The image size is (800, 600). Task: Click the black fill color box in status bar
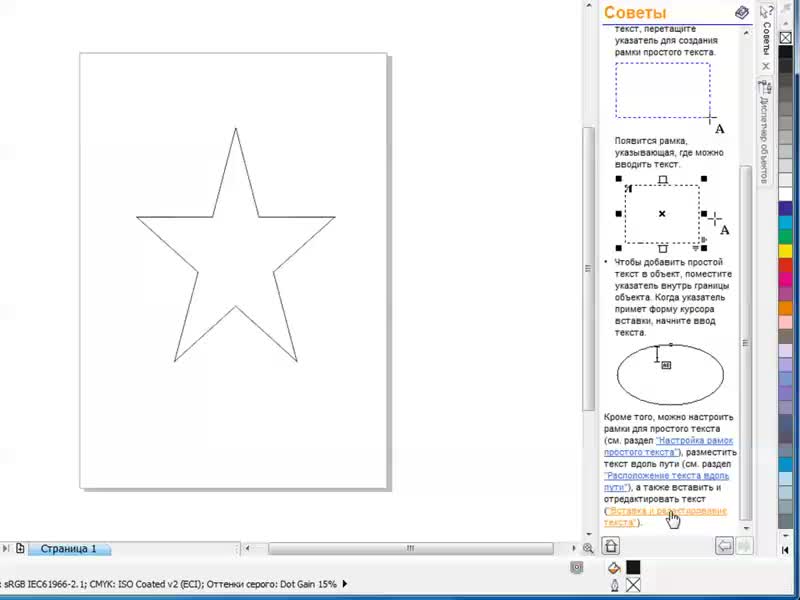click(x=633, y=567)
